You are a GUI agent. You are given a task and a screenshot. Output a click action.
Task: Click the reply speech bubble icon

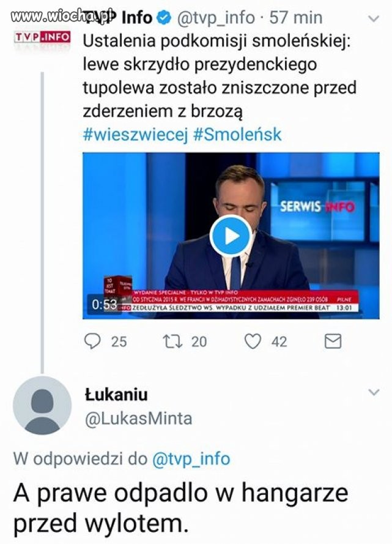pyautogui.click(x=92, y=341)
